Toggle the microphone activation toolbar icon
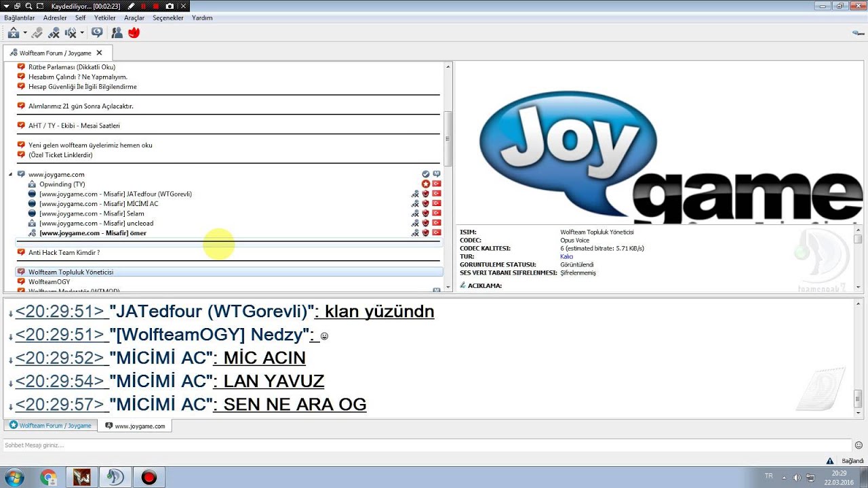 [x=37, y=33]
